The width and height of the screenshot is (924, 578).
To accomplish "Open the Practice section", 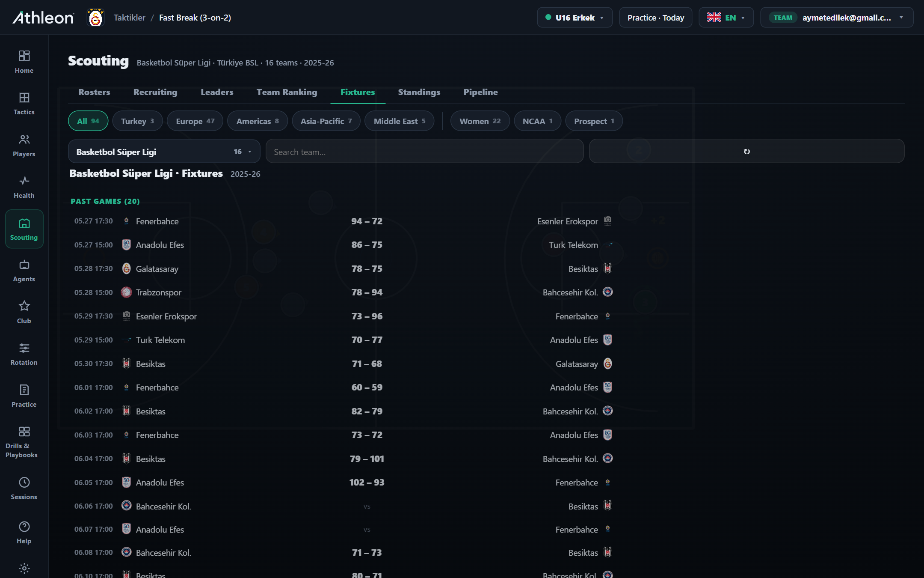I will coord(24,396).
